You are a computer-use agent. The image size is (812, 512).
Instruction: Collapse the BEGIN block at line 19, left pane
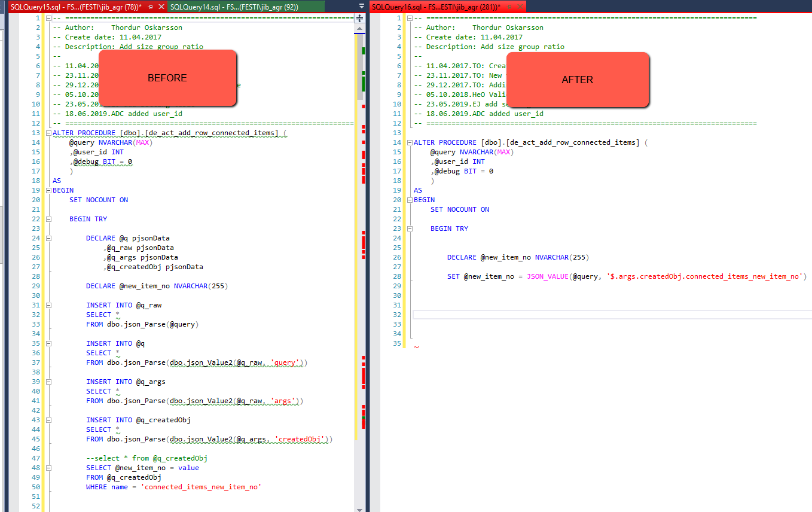tap(48, 190)
